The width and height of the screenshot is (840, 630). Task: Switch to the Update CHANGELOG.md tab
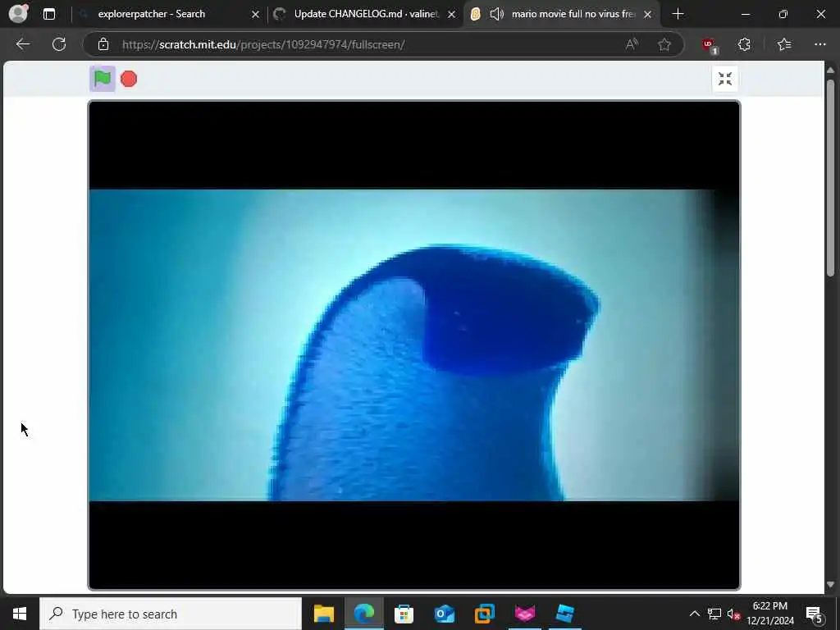(365, 14)
